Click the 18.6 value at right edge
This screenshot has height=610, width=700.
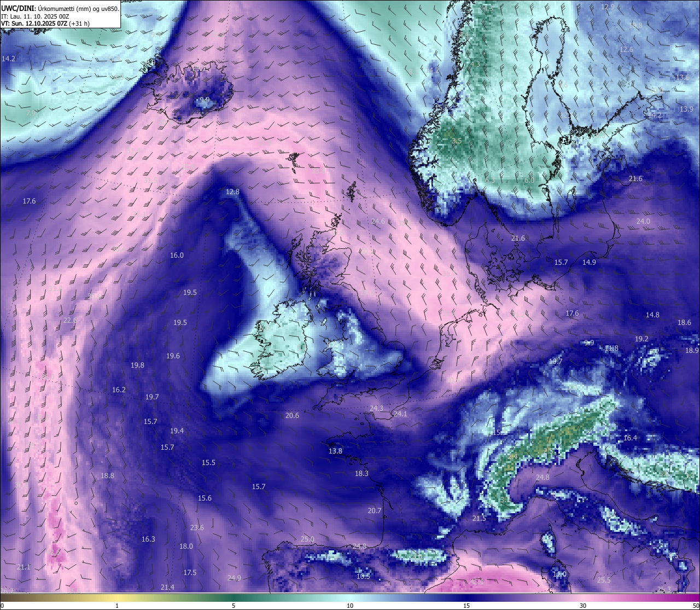pos(684,323)
